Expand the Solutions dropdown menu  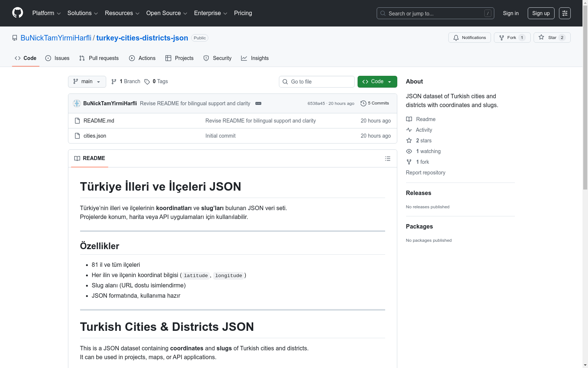[83, 13]
